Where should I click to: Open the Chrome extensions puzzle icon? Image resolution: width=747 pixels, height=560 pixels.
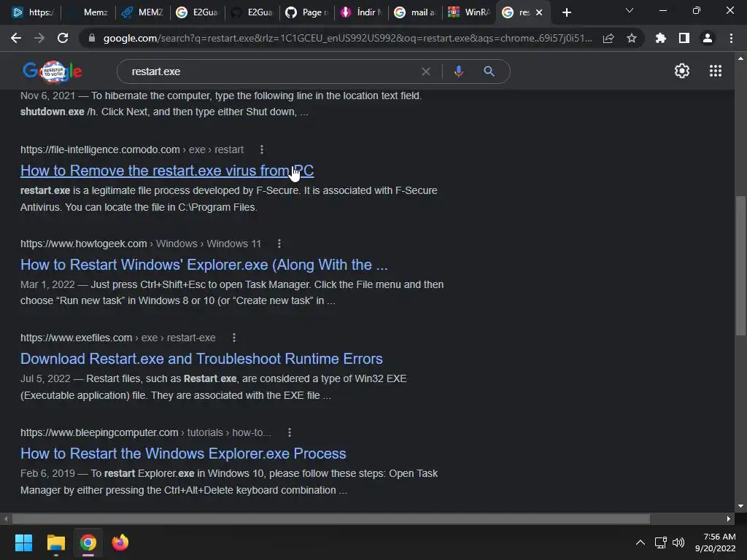[661, 38]
